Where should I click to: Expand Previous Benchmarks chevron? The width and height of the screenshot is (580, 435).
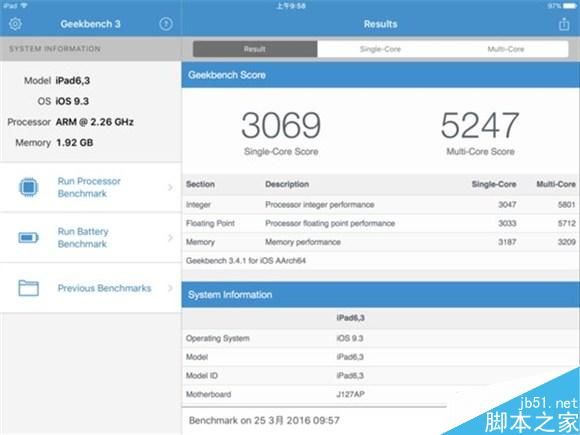pyautogui.click(x=170, y=288)
